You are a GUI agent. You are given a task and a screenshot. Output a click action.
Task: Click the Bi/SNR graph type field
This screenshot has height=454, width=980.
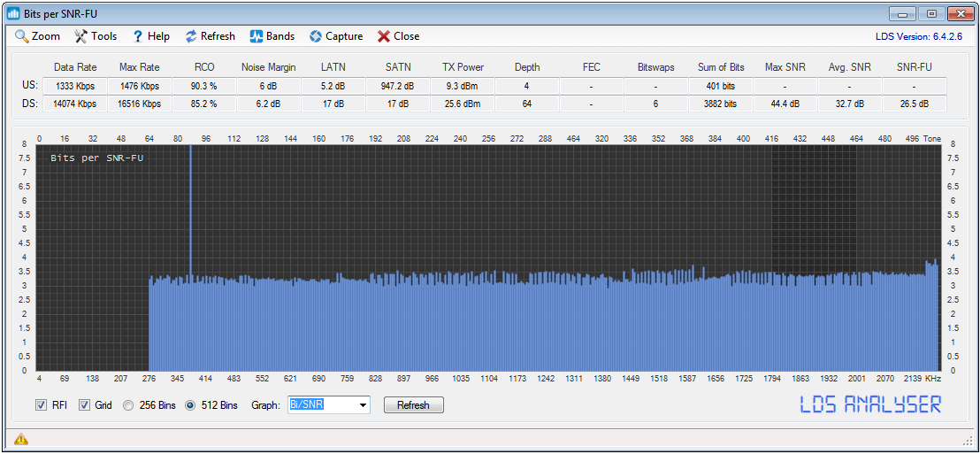coord(320,405)
